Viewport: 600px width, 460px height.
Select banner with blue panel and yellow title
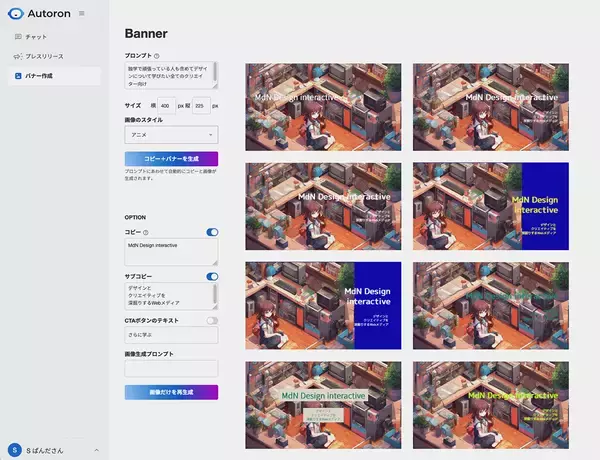491,206
